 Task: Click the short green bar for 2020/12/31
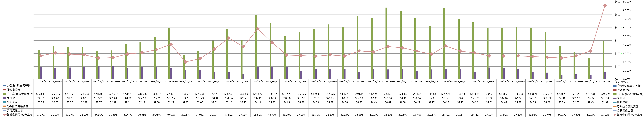tap(589, 69)
